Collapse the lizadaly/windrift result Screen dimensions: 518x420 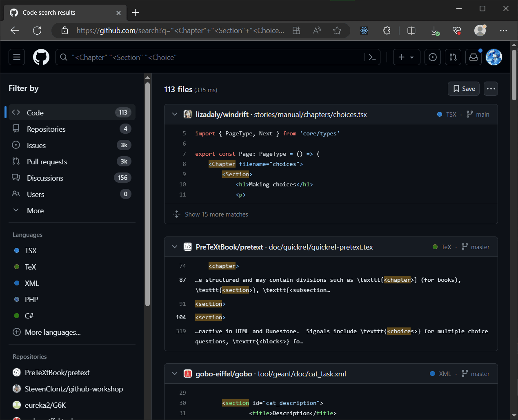tap(175, 115)
